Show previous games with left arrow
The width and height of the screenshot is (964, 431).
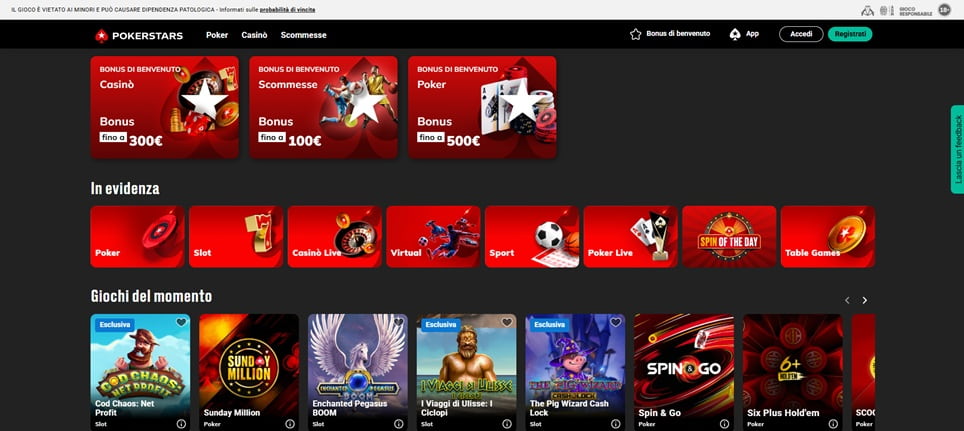click(x=847, y=300)
